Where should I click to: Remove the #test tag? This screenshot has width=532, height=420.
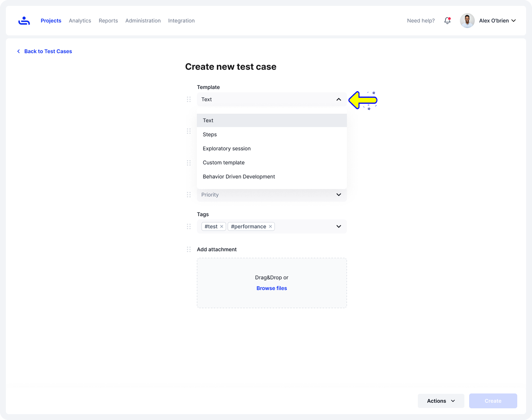221,226
